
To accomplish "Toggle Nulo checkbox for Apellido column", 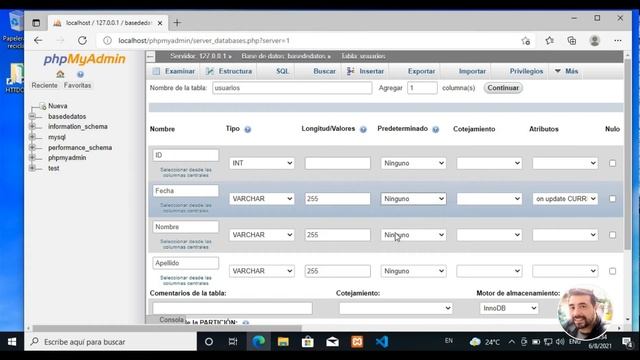I will click(612, 271).
